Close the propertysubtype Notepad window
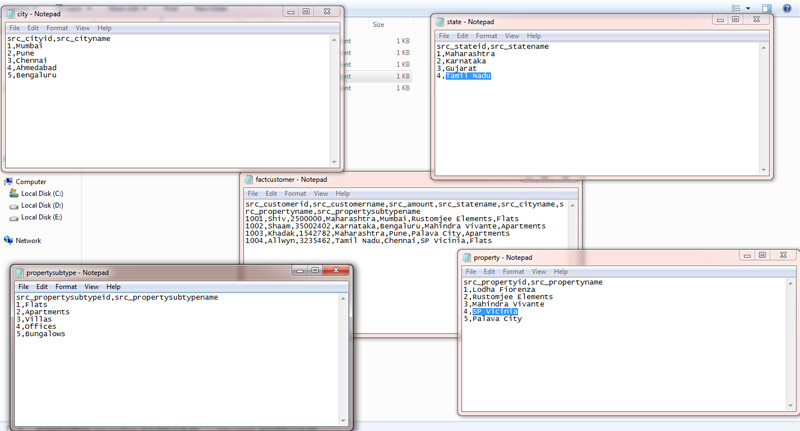 point(336,270)
